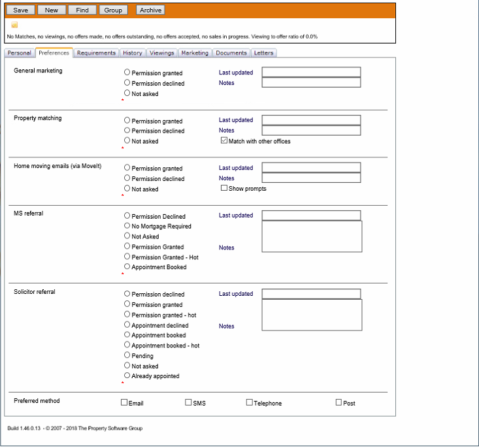Viewport: 479px width, 448px height.
Task: Click the Group button
Action: pyautogui.click(x=113, y=10)
